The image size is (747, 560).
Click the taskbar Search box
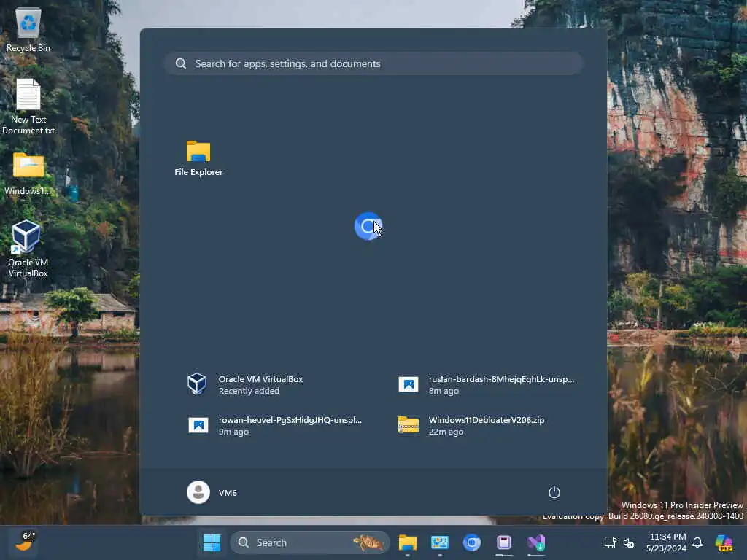pyautogui.click(x=309, y=542)
